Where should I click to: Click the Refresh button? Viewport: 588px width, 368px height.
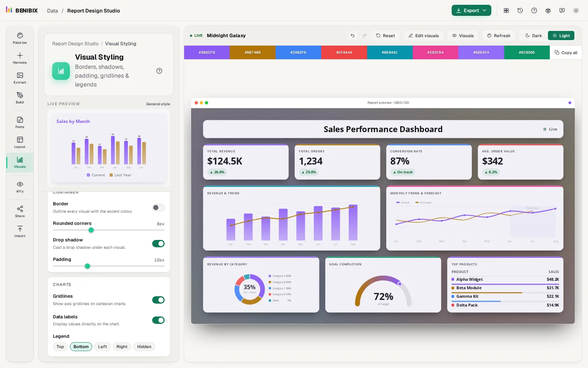499,36
